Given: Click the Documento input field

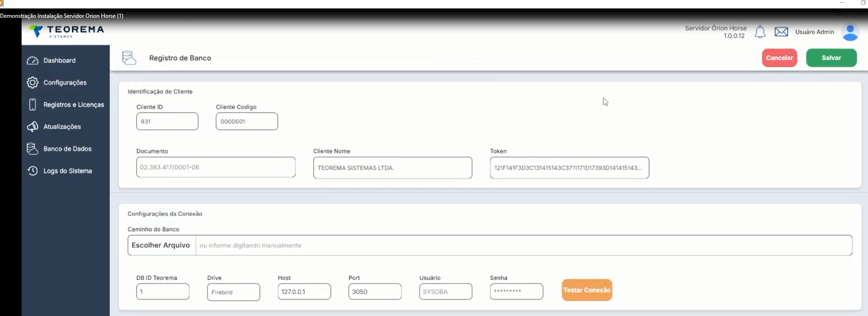Looking at the screenshot, I should tap(216, 167).
